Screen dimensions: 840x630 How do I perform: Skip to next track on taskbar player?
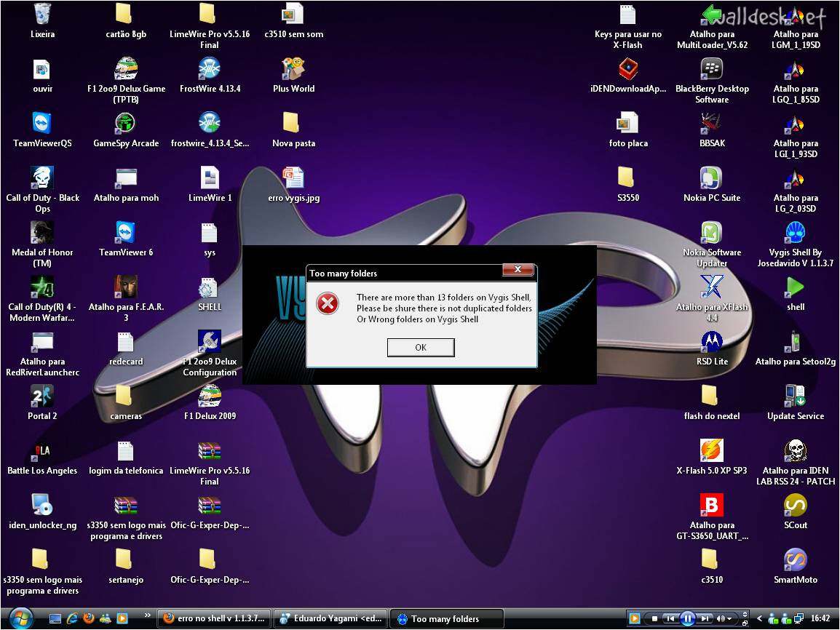[x=705, y=618]
